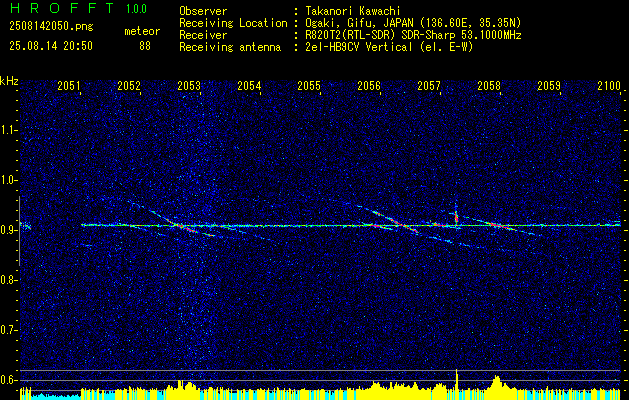Click the 2055 time marker
The image size is (629, 400).
click(x=309, y=86)
